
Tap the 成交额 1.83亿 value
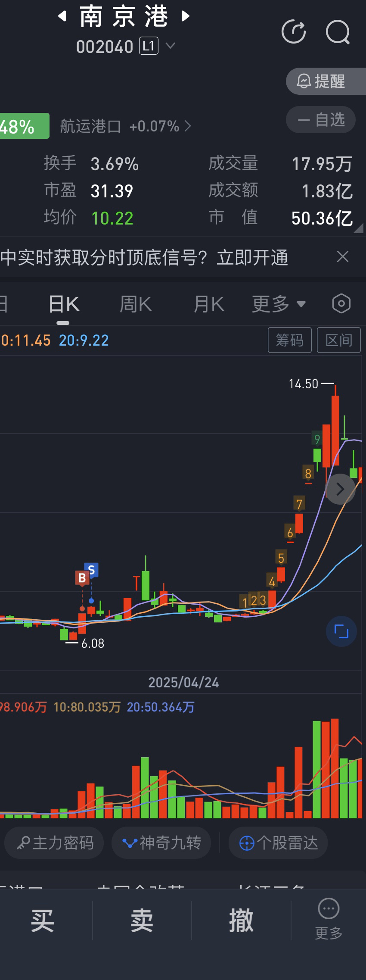(327, 191)
